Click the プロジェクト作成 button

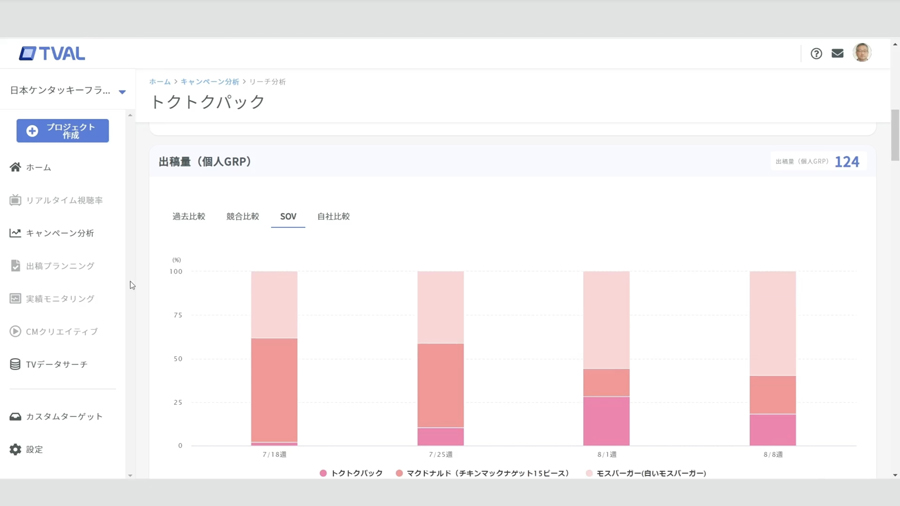63,131
